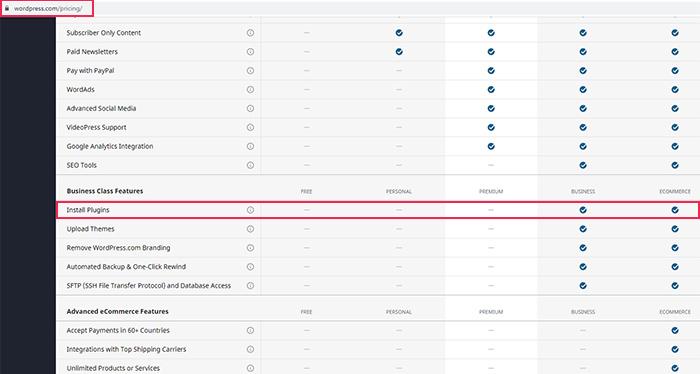
Task: Click PREMIUM header in Advanced eCommerce Features
Action: tap(491, 312)
